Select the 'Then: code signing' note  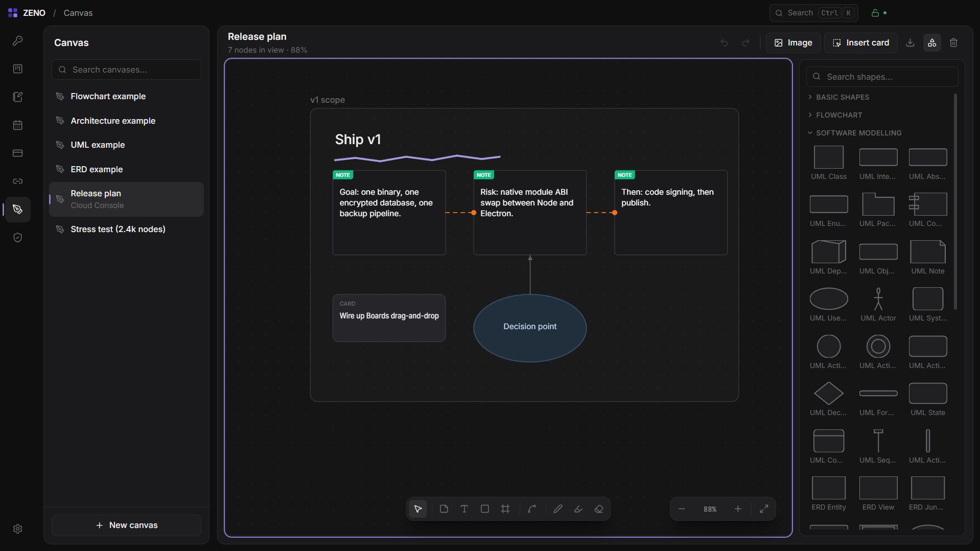click(671, 213)
